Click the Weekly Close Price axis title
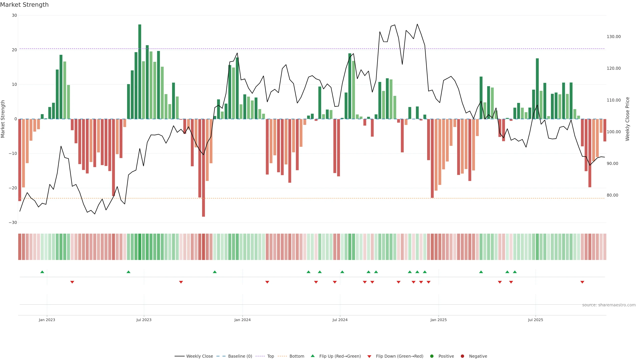Image resolution: width=644 pixels, height=362 pixels. coord(627,119)
